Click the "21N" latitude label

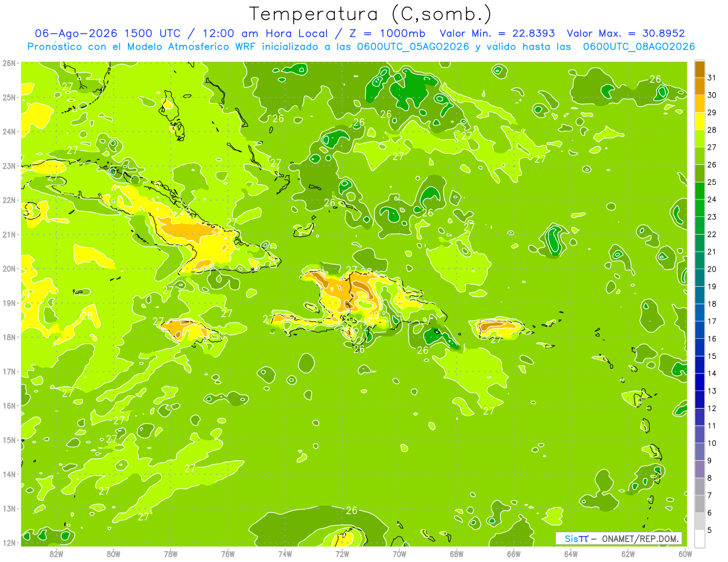(x=9, y=235)
